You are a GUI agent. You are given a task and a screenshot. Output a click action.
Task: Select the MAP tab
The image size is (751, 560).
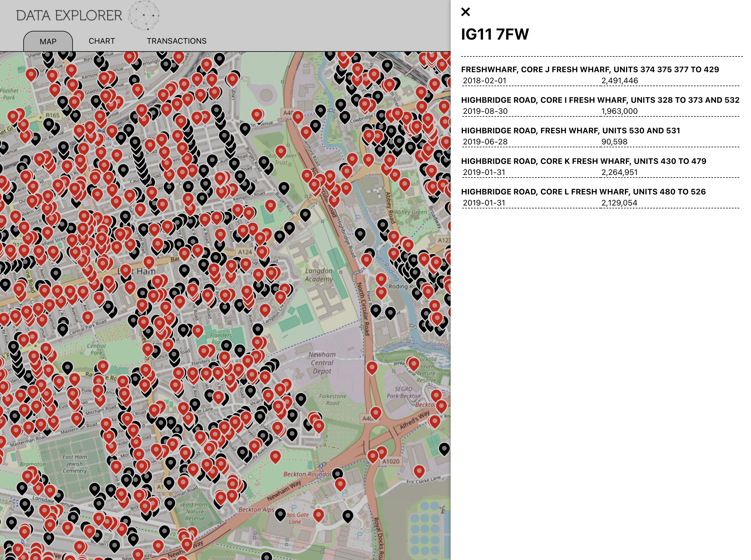[48, 41]
